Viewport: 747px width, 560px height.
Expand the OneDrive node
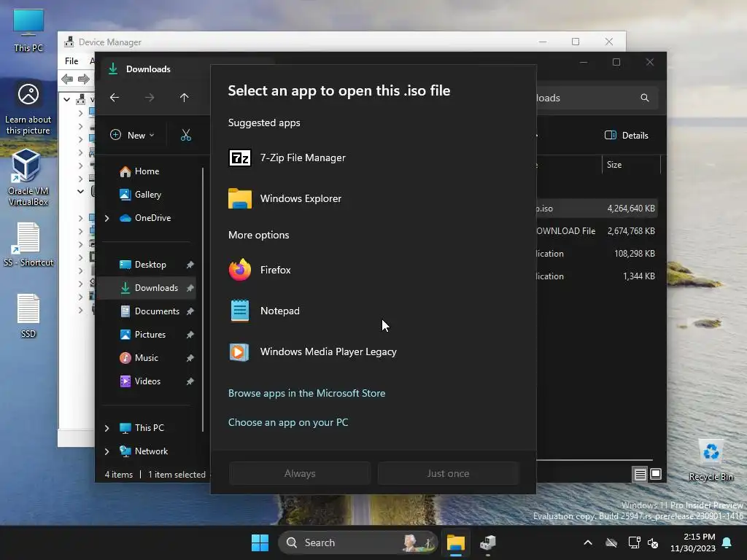pos(107,218)
